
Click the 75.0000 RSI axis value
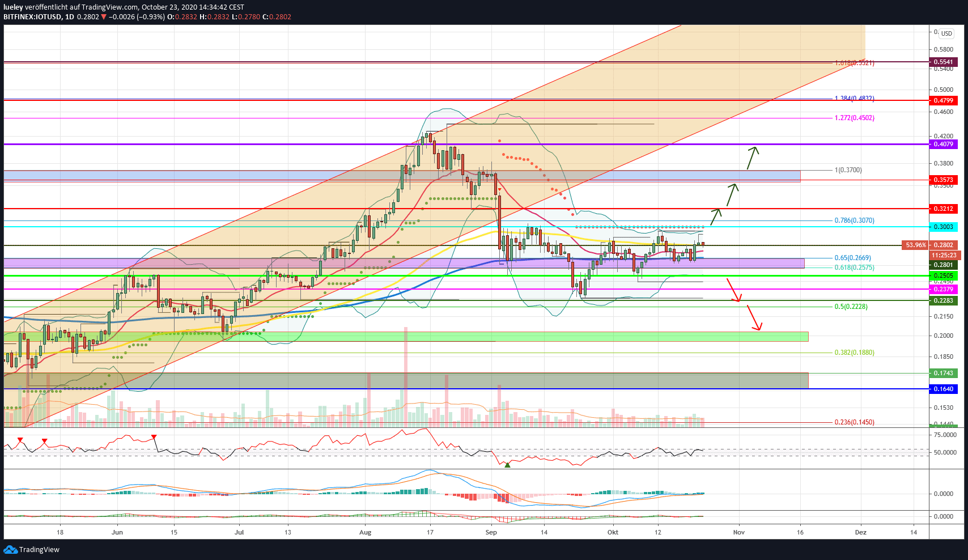click(x=945, y=435)
